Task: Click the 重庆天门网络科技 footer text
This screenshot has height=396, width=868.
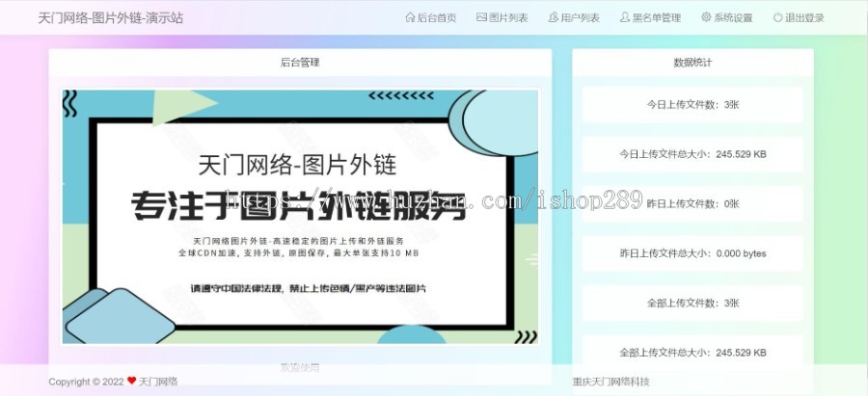Action: pyautogui.click(x=610, y=382)
